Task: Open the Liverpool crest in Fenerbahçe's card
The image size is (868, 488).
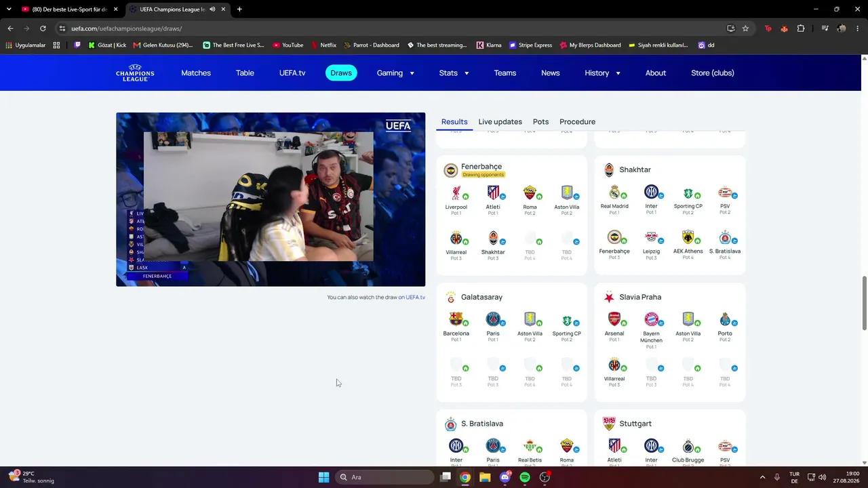Action: click(456, 193)
